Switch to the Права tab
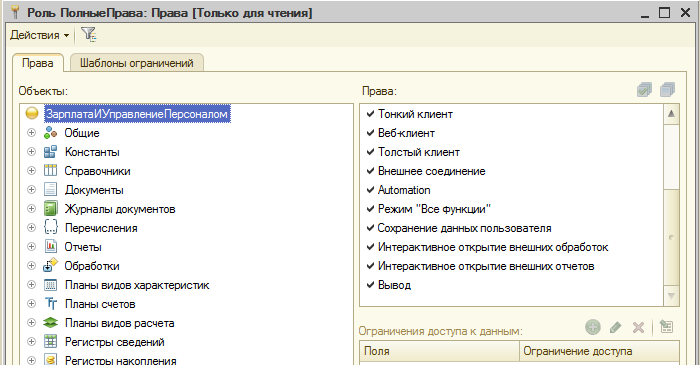Viewport: 700px width, 365px height. 38,63
